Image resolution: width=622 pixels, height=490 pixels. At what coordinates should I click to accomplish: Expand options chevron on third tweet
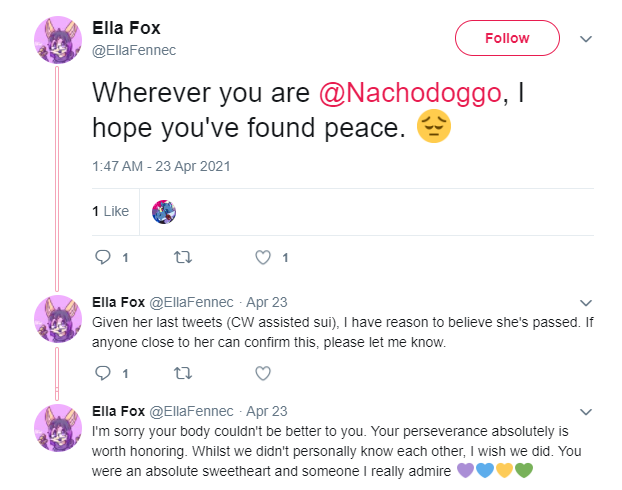586,412
